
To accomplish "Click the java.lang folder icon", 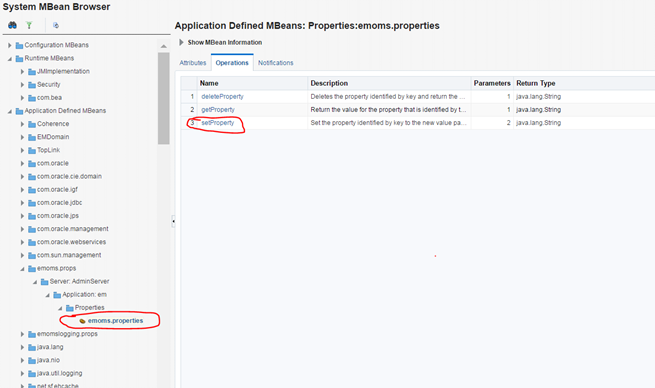I will pos(32,347).
